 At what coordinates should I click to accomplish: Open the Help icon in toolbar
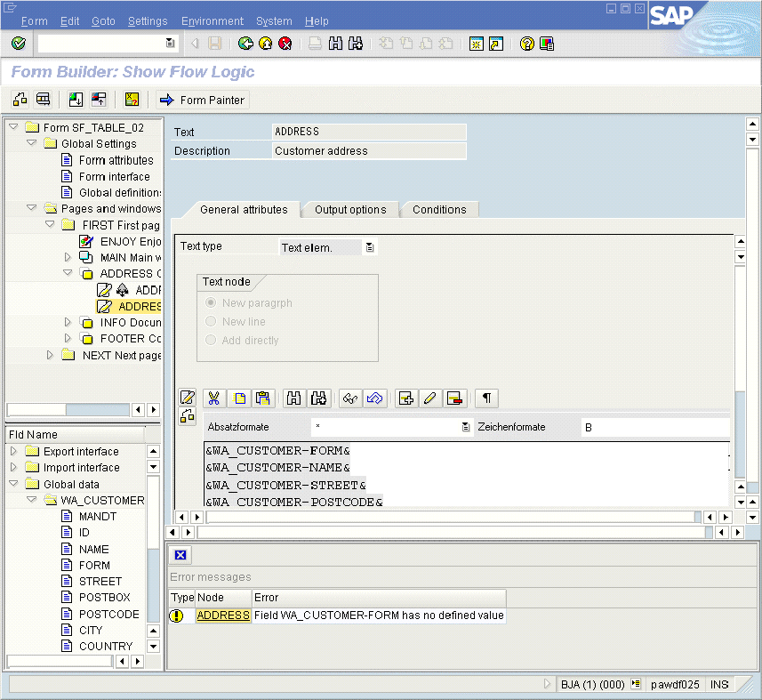pos(526,44)
